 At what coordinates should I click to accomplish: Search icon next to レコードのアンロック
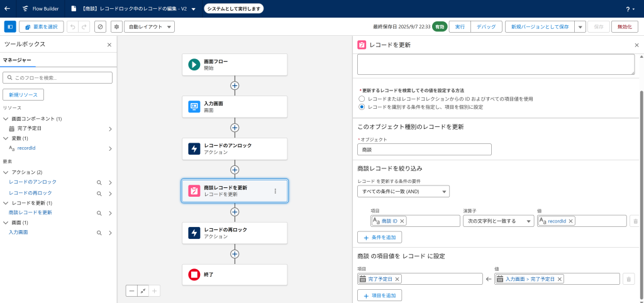click(x=99, y=182)
